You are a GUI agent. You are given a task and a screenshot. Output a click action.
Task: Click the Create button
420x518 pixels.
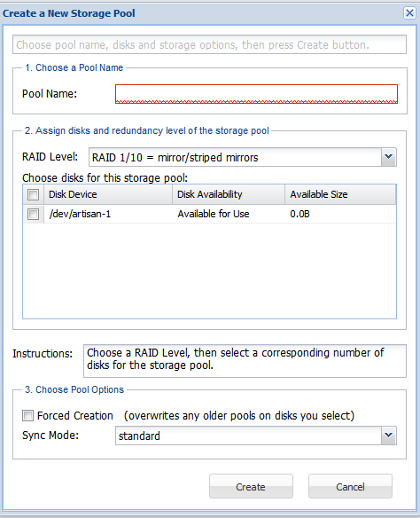251,486
